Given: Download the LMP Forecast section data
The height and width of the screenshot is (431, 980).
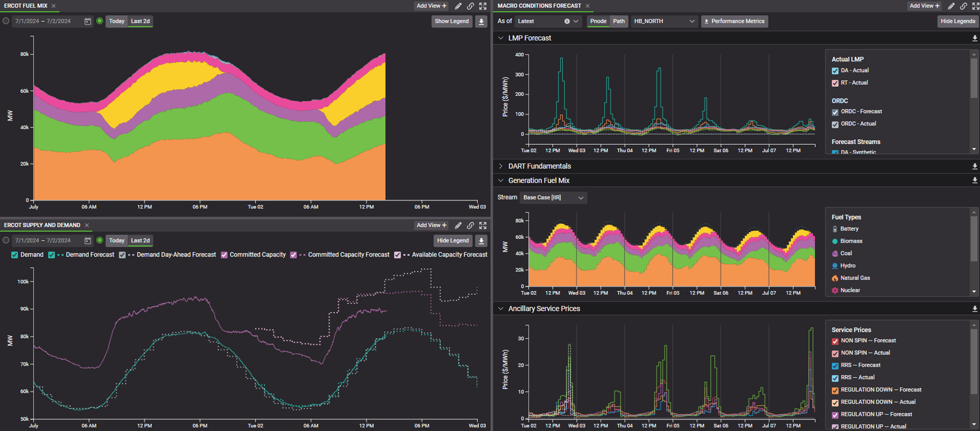Looking at the screenshot, I should pyautogui.click(x=974, y=38).
